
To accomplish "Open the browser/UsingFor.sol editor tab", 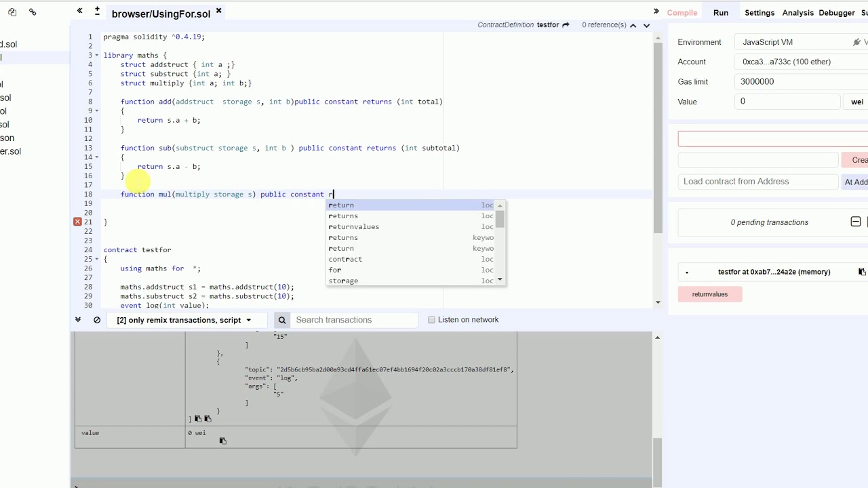I will [161, 14].
